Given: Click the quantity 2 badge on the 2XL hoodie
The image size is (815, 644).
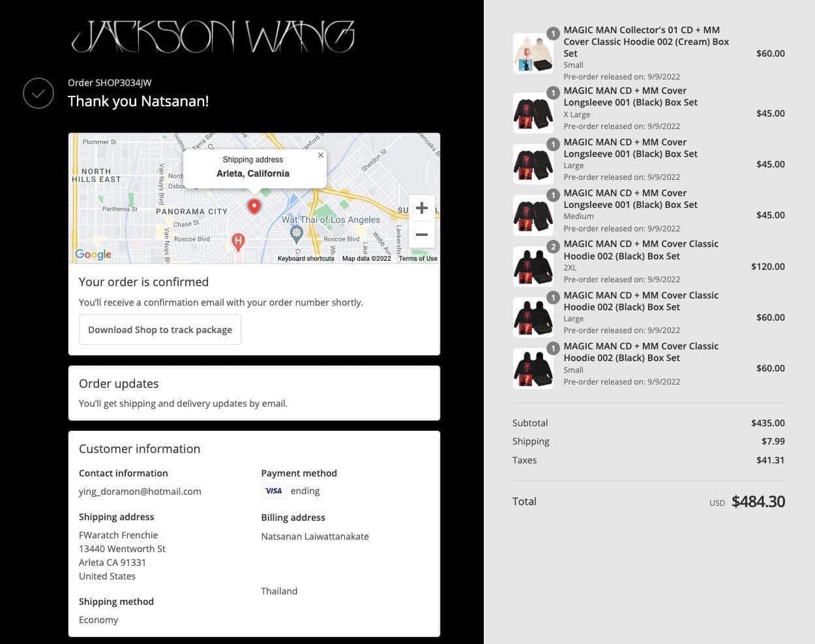Looking at the screenshot, I should (553, 246).
